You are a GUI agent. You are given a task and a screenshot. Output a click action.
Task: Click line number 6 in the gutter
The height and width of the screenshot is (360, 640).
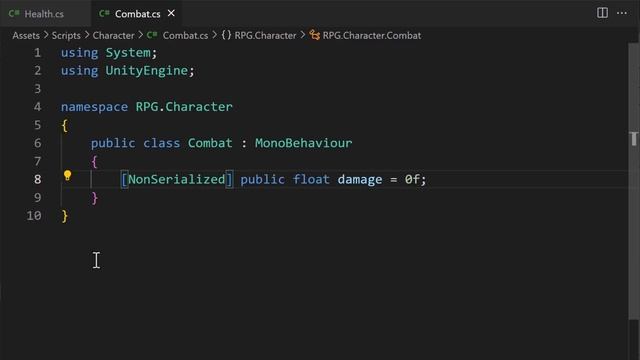pos(38,143)
